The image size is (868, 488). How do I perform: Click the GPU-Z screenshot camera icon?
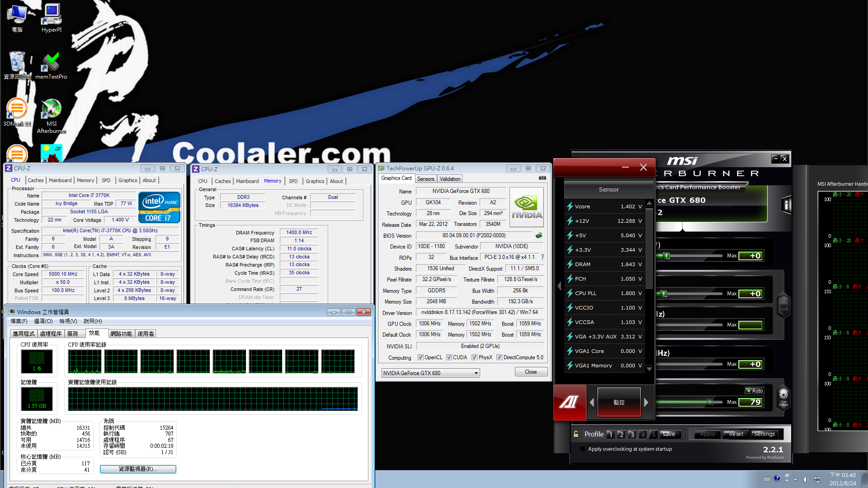pos(542,178)
